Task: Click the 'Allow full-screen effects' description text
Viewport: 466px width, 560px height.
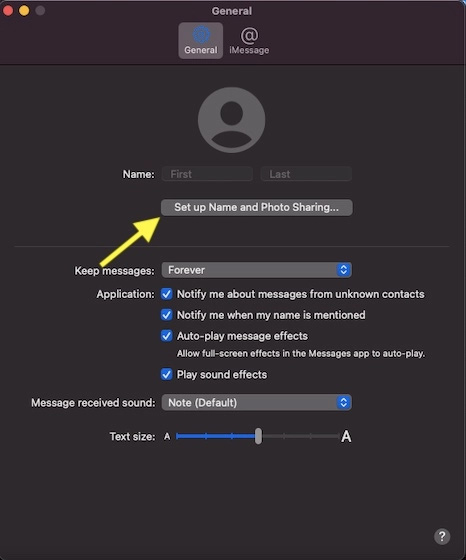Action: click(x=301, y=354)
